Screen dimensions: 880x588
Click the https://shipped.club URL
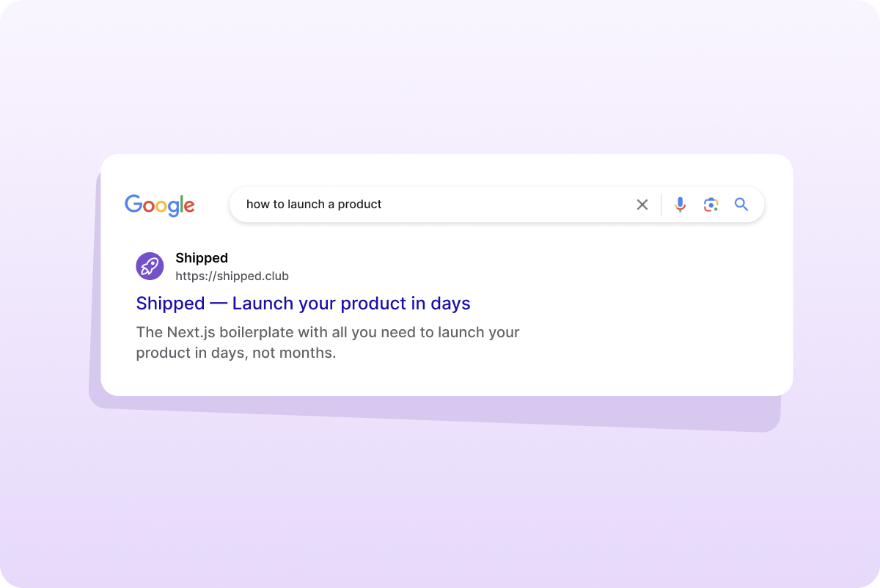click(232, 276)
